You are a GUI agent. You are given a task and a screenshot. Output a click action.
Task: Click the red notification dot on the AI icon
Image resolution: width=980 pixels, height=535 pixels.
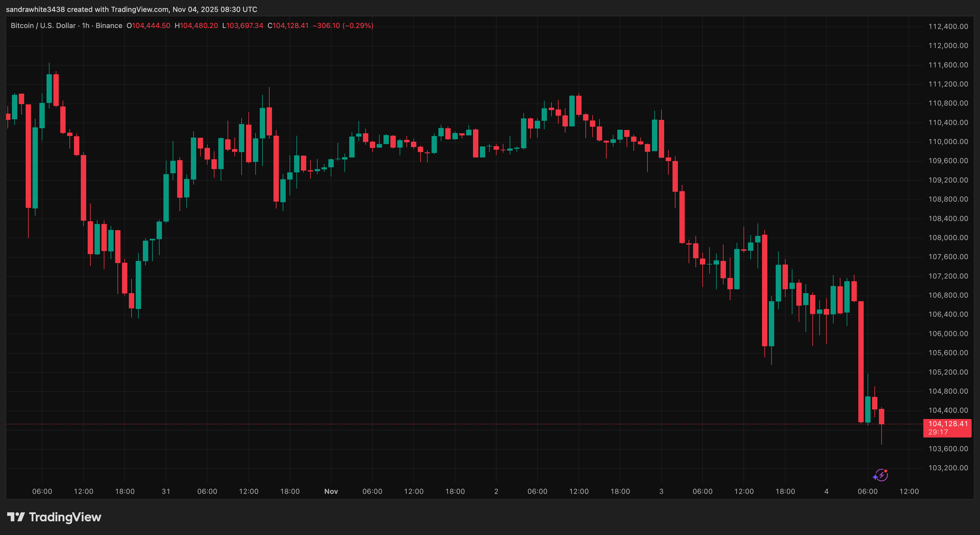[886, 471]
